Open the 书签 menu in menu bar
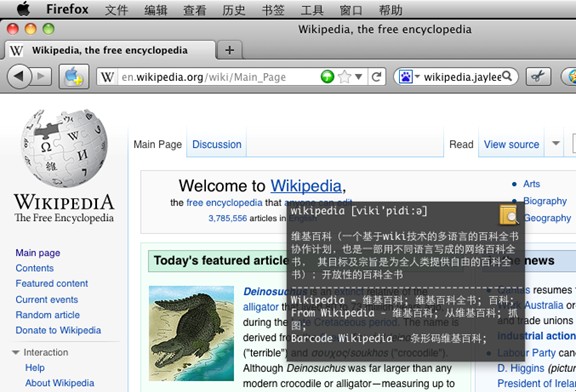576x392 pixels. (x=273, y=10)
